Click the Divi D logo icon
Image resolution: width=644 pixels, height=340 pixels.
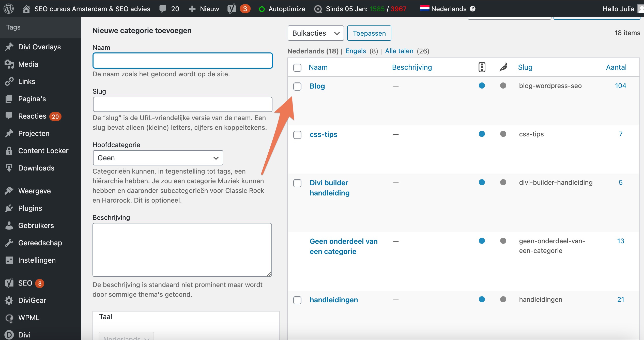tap(9, 335)
